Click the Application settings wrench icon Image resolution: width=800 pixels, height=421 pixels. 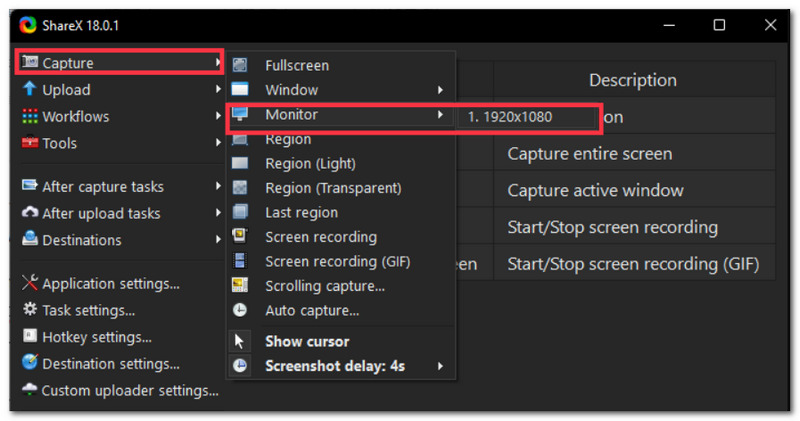[x=30, y=282]
